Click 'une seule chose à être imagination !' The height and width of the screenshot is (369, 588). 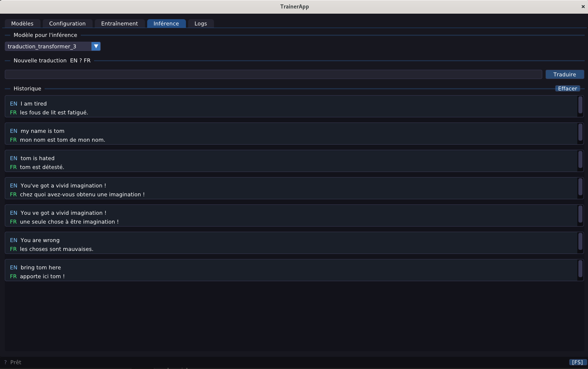click(x=69, y=222)
